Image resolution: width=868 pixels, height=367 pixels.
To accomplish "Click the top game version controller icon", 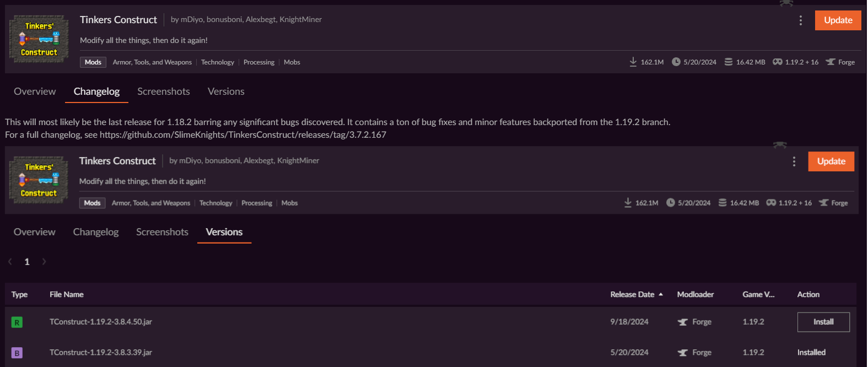I will click(777, 62).
